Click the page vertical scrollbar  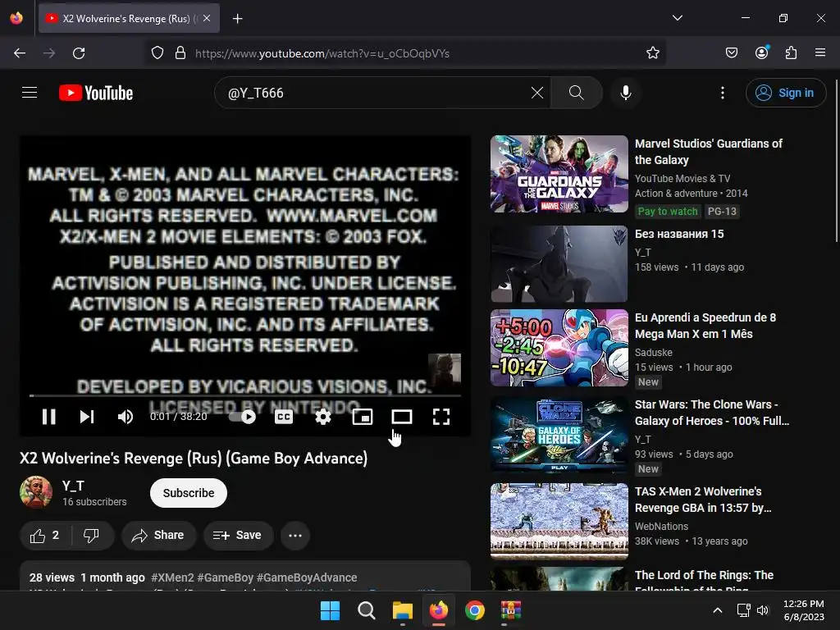click(x=836, y=161)
